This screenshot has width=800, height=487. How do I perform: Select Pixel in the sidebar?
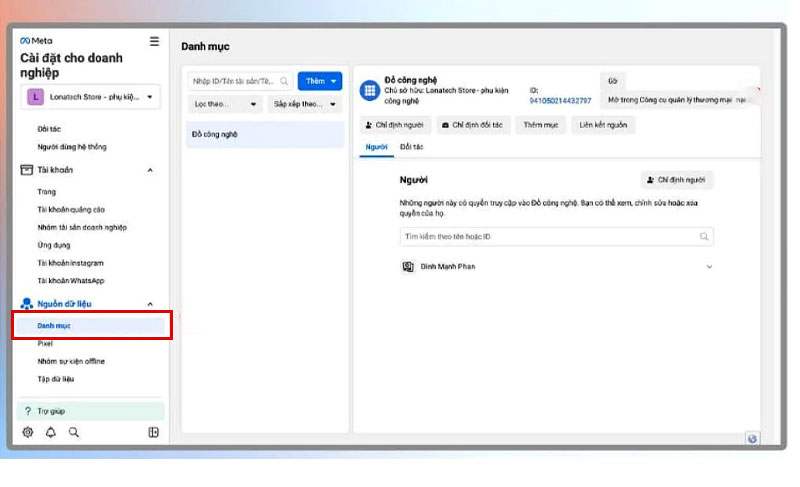tap(45, 343)
